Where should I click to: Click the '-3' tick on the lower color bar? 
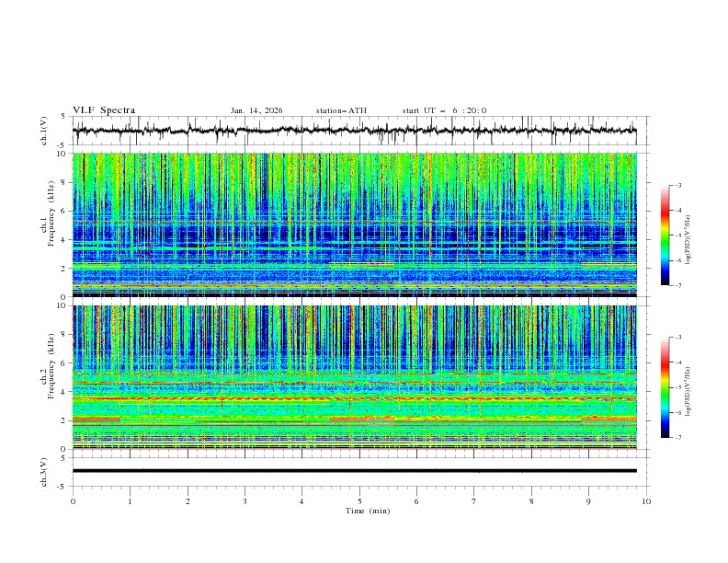click(x=677, y=338)
